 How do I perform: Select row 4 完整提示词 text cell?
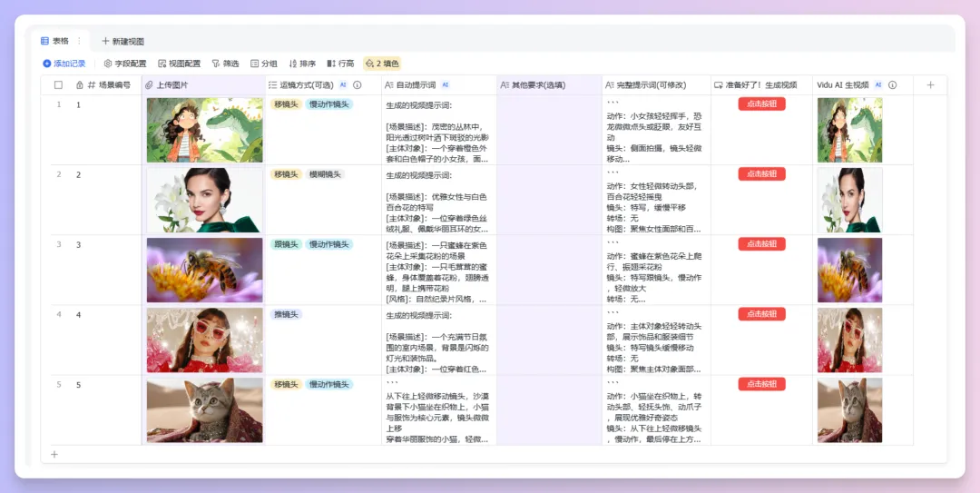point(656,340)
